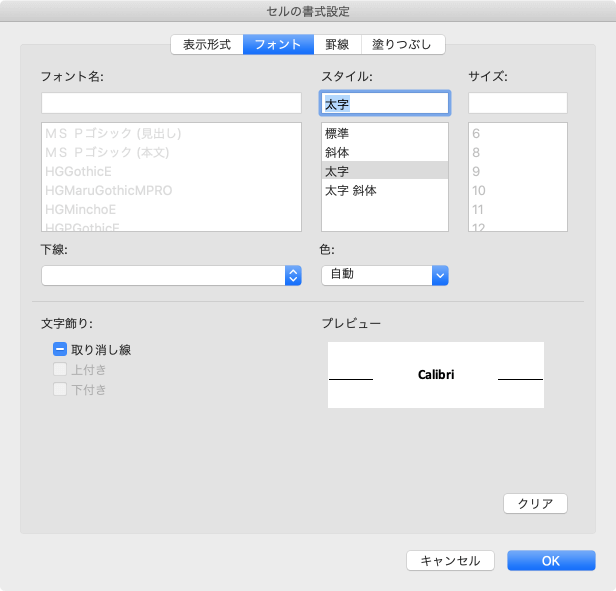Switch to the 表示形式 tab
This screenshot has width=616, height=591.
[x=207, y=45]
